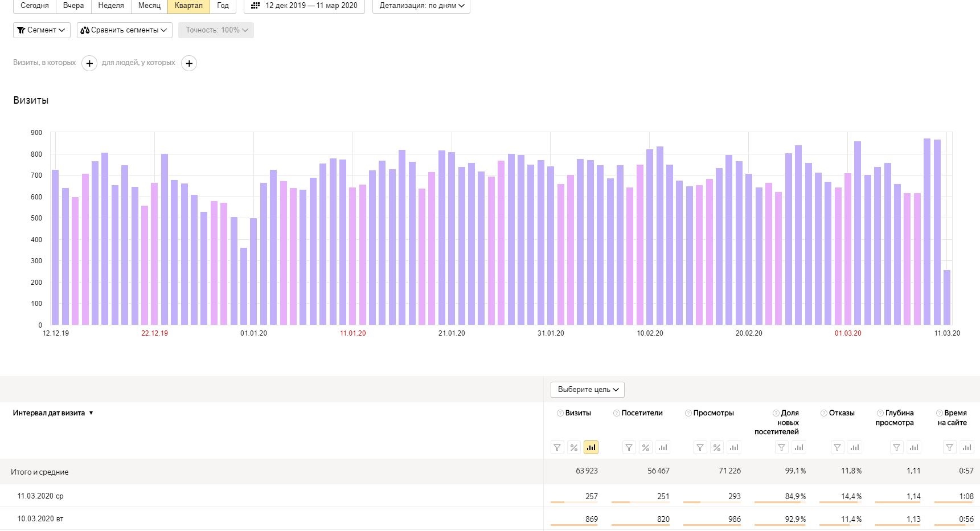Toggle the highlighted chart icon under Визиты
The width and height of the screenshot is (980, 531).
pyautogui.click(x=591, y=448)
